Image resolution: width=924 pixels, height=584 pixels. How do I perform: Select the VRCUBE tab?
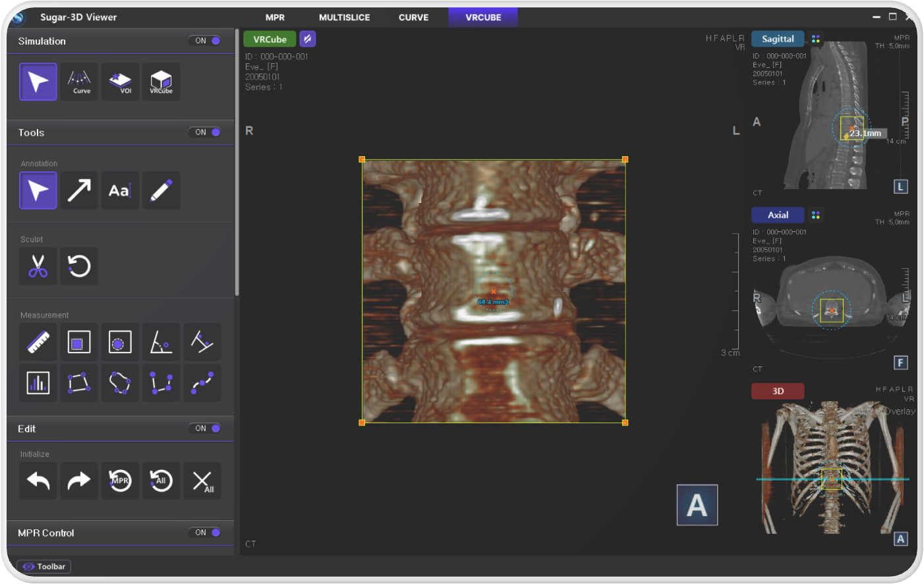483,18
